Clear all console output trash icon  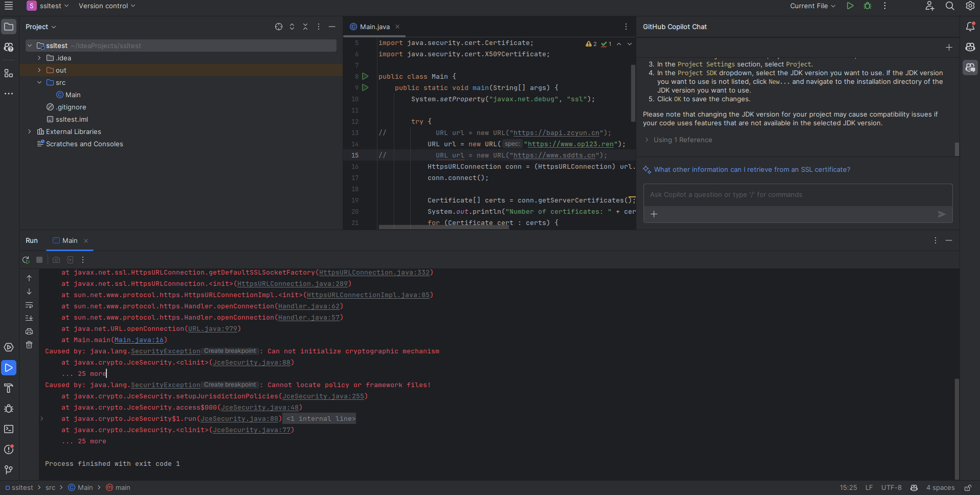click(29, 345)
